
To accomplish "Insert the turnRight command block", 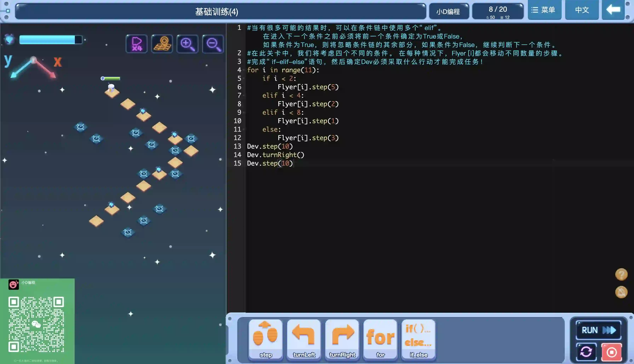I will 342,339.
